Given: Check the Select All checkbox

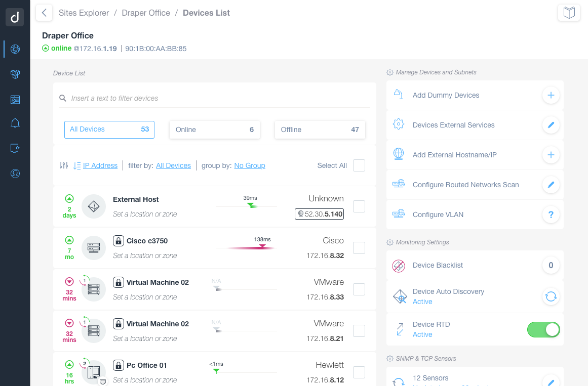Looking at the screenshot, I should (x=359, y=165).
